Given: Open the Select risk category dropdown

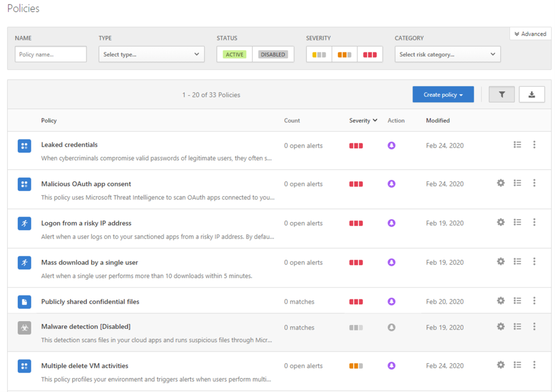Looking at the screenshot, I should point(448,55).
